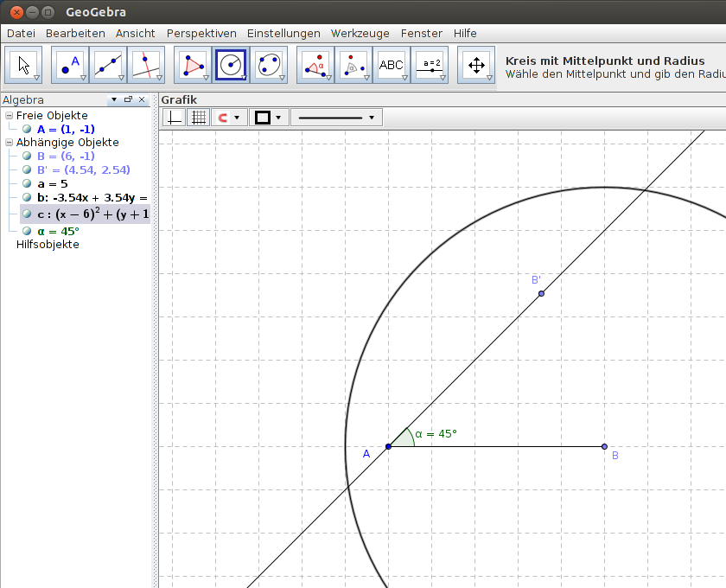Select the Insert Text ABC tool

point(392,65)
